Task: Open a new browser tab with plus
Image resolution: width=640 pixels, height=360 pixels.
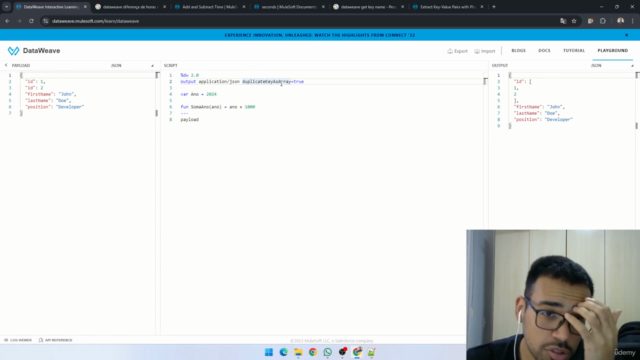Action: coord(494,7)
